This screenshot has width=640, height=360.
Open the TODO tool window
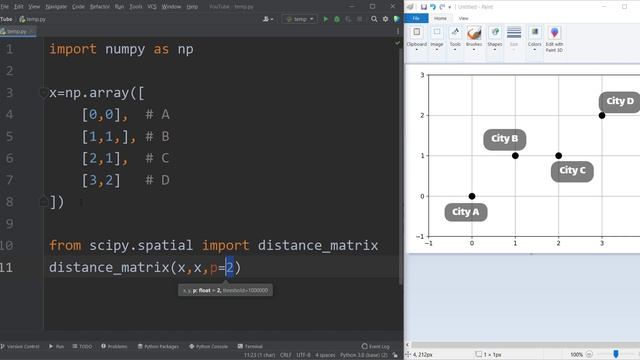(x=82, y=347)
